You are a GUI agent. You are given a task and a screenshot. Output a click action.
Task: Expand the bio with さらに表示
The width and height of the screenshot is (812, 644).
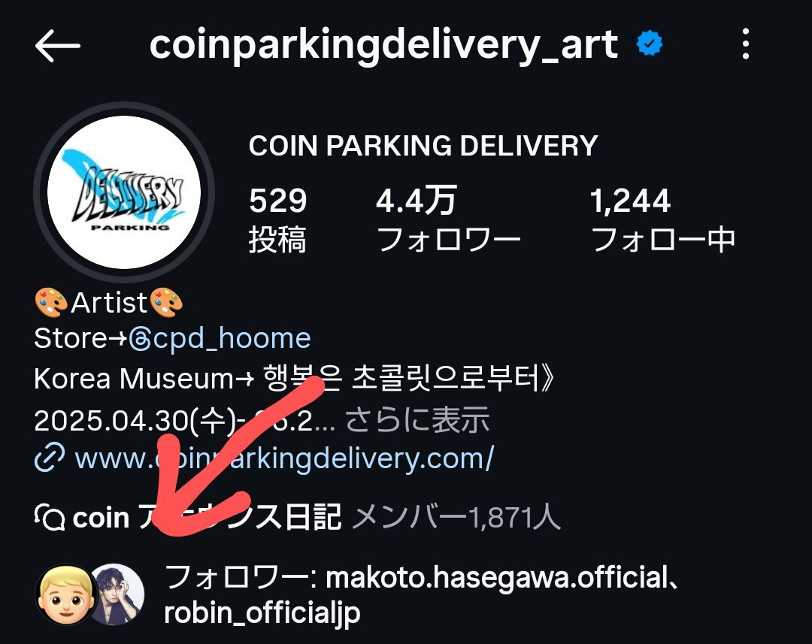tap(417, 419)
